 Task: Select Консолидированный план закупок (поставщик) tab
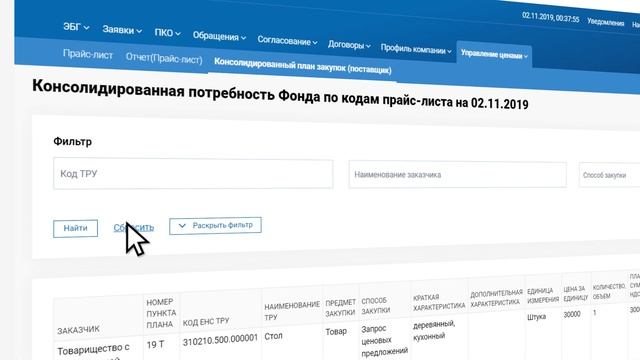pyautogui.click(x=302, y=66)
